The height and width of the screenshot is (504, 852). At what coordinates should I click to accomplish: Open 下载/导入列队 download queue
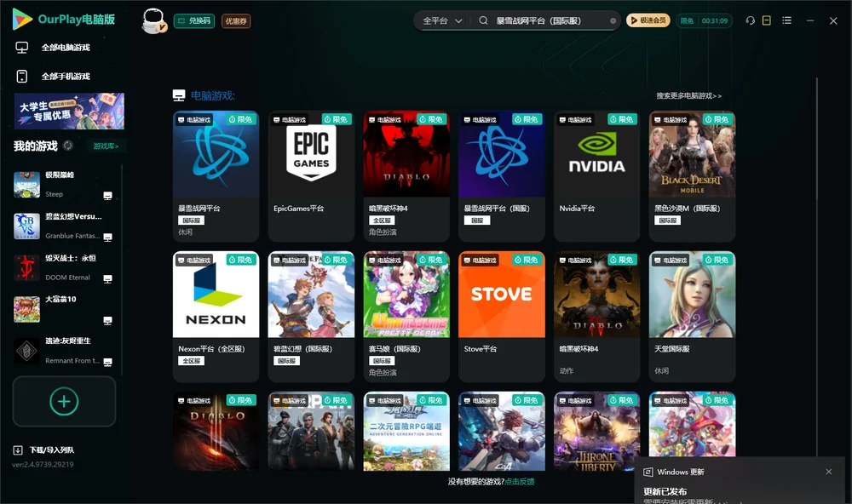click(x=43, y=450)
